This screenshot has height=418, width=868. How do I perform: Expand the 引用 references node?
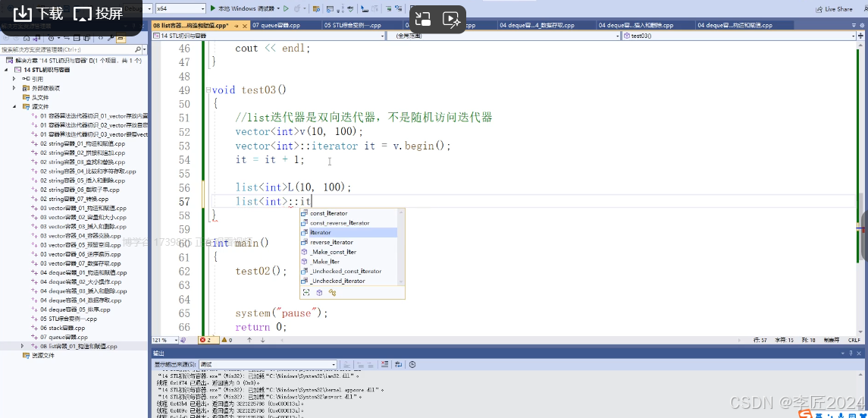pos(14,79)
